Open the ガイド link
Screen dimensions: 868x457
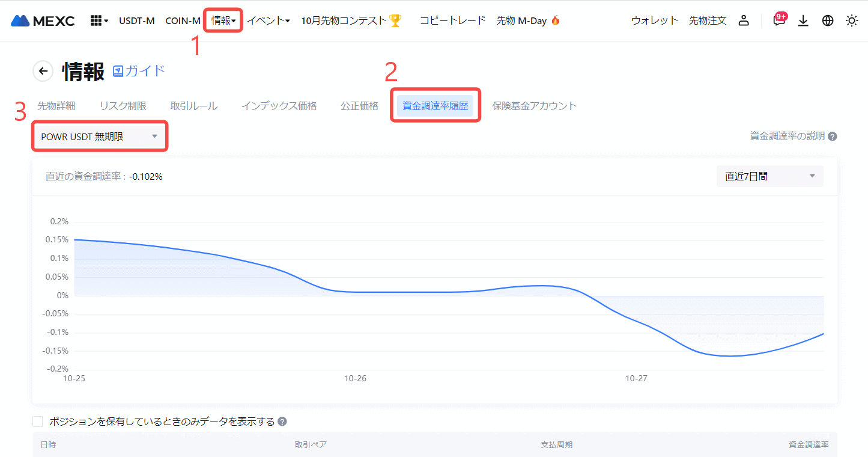pos(139,71)
